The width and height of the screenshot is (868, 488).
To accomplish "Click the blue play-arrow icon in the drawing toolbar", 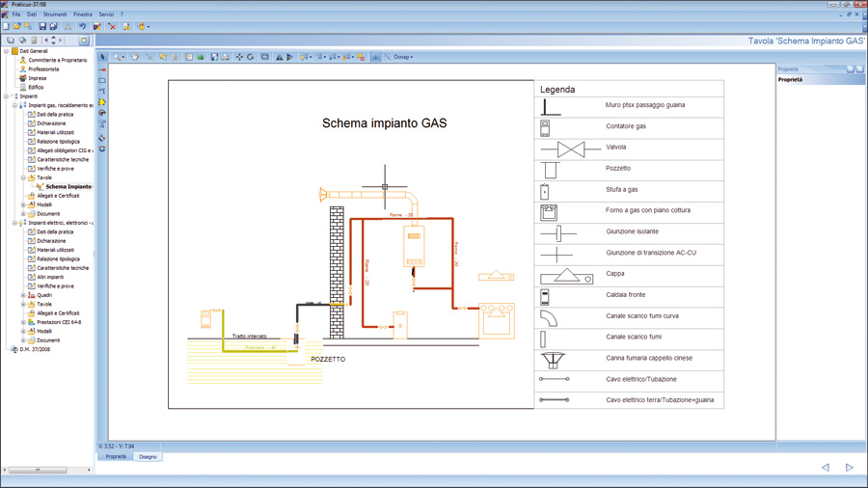I will [289, 57].
